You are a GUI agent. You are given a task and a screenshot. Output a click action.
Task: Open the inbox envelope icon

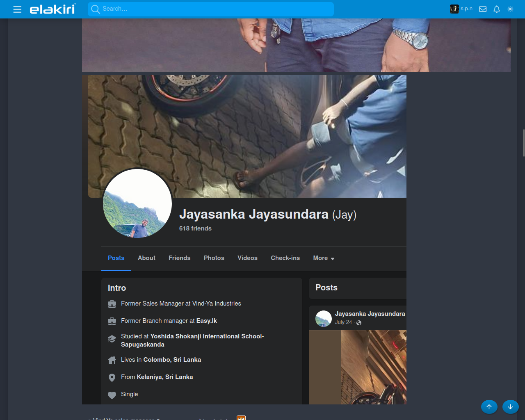pyautogui.click(x=483, y=9)
